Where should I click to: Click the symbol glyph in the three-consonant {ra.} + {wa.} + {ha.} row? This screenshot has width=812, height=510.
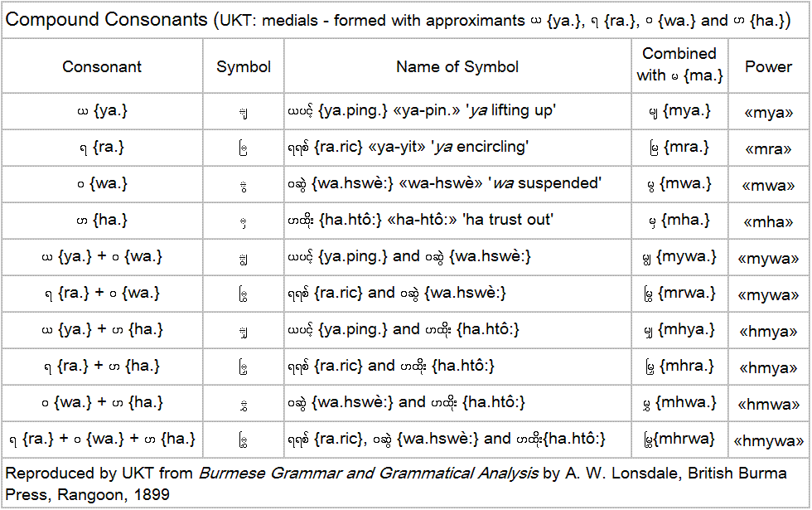[x=243, y=440]
